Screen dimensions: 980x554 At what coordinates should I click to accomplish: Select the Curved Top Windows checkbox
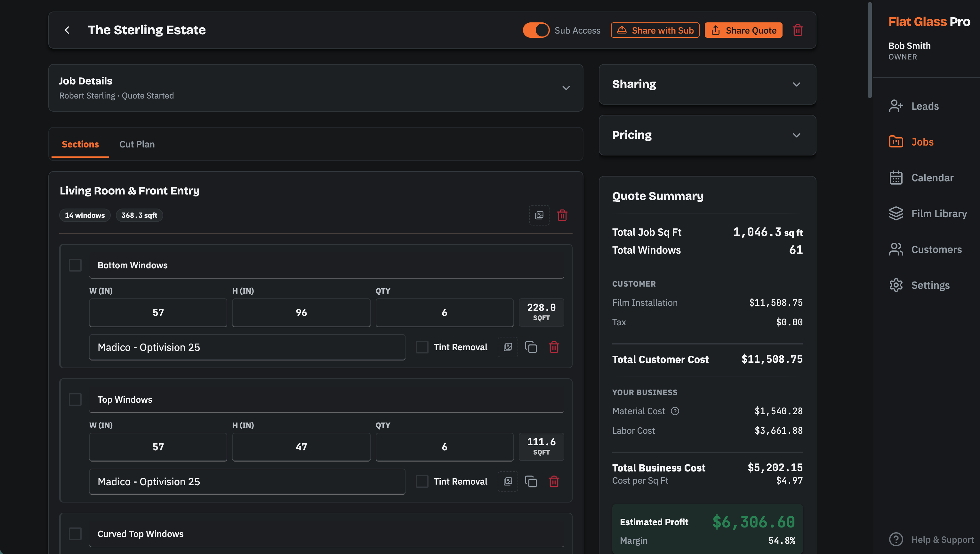75,534
